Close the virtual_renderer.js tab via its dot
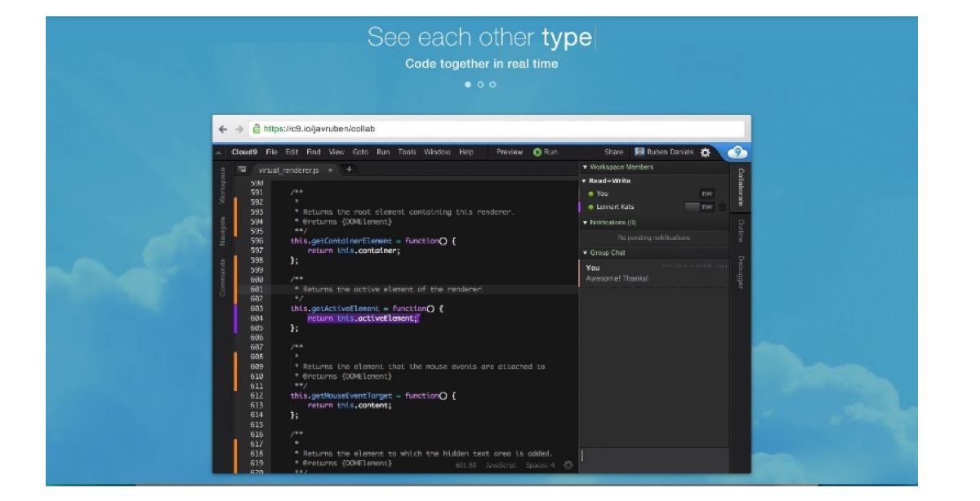This screenshot has width=980, height=501. point(330,170)
